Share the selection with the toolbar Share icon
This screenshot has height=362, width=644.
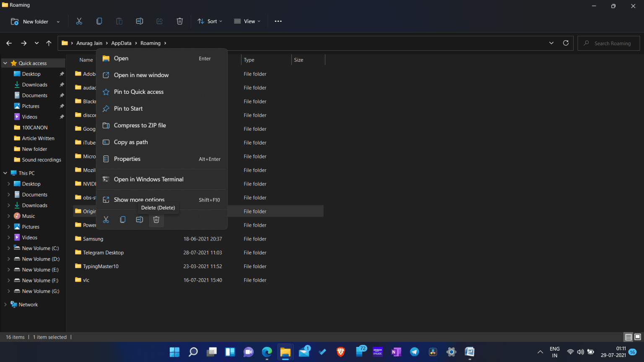click(159, 21)
